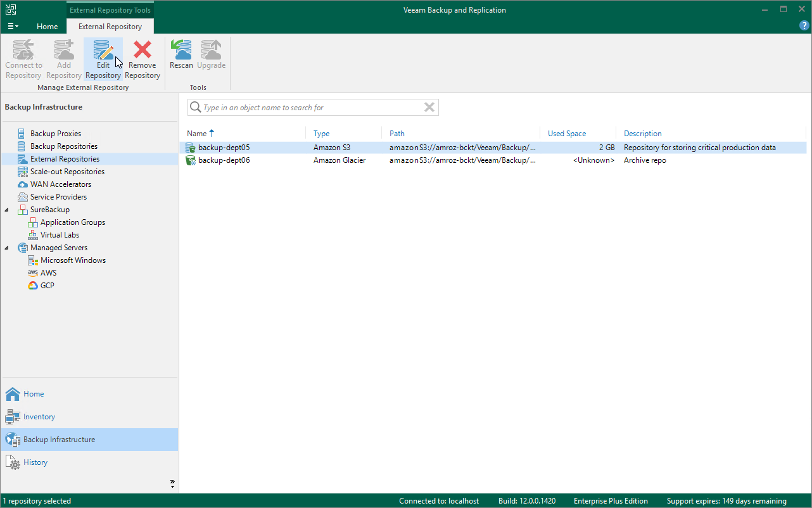Click inside the object search field
The image size is (812, 508).
point(304,107)
